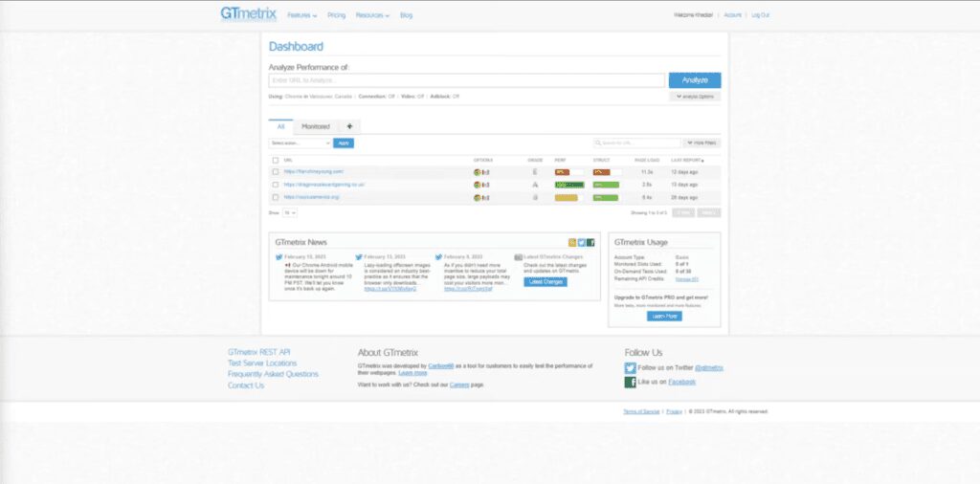Focus the Enter URL to Analyze field

pyautogui.click(x=467, y=80)
